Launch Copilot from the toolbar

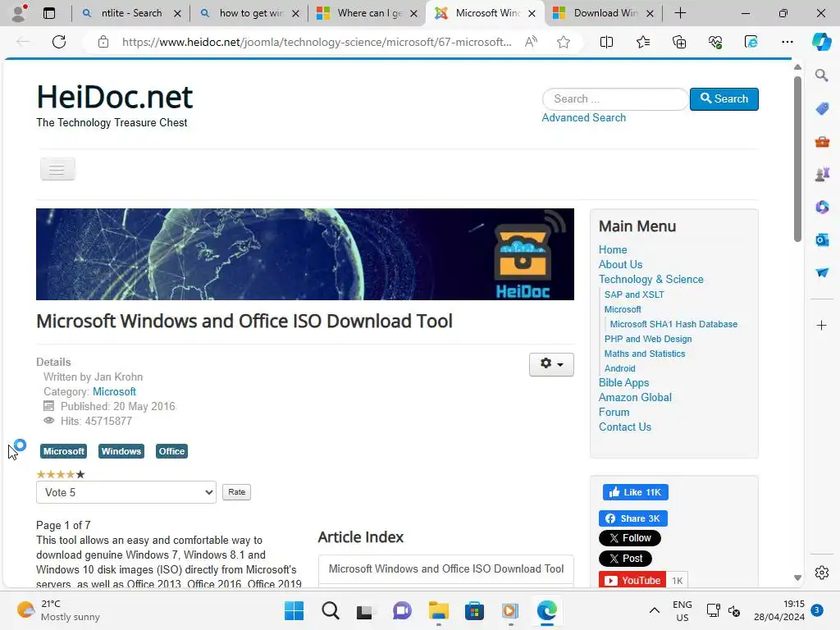pos(821,42)
